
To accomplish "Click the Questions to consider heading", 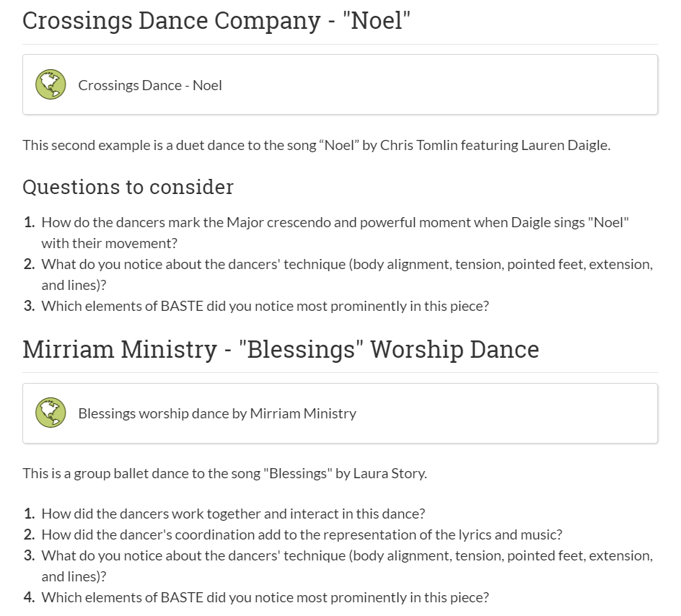I will coord(128,187).
